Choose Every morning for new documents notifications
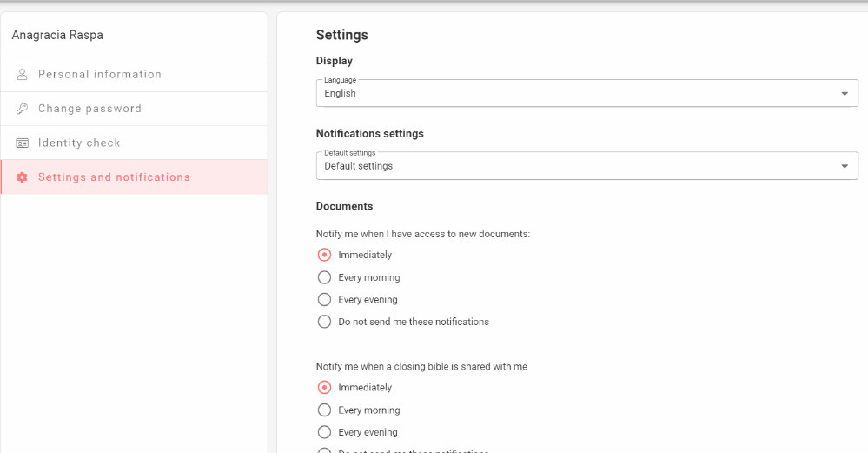The width and height of the screenshot is (868, 453). [324, 277]
